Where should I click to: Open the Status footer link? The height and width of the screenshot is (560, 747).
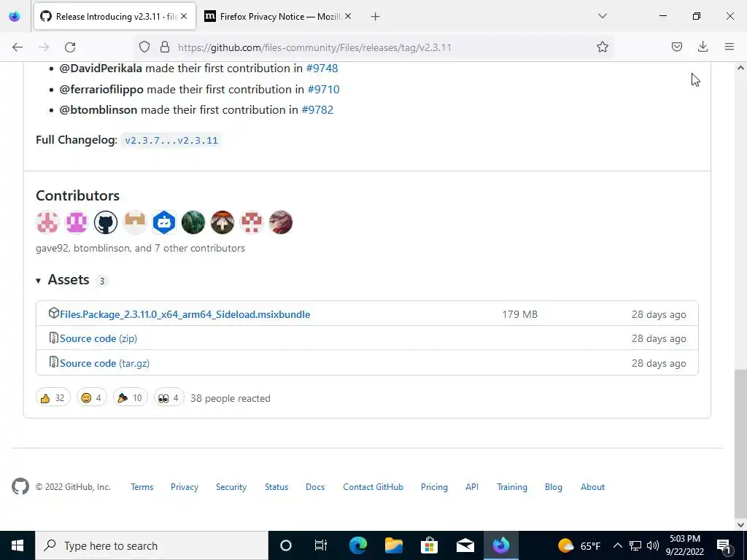276,487
